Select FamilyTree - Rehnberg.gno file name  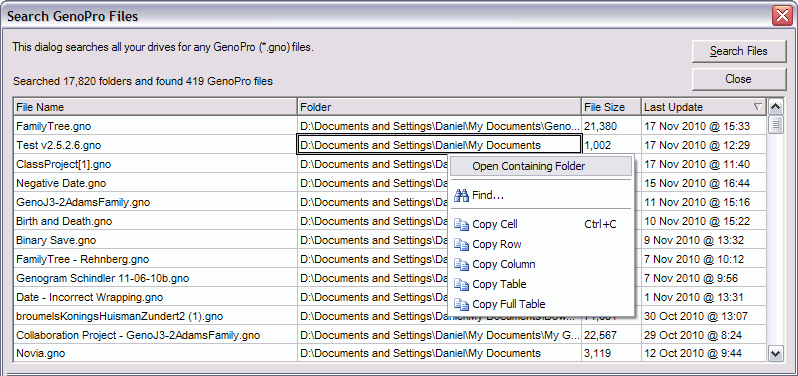tap(82, 259)
